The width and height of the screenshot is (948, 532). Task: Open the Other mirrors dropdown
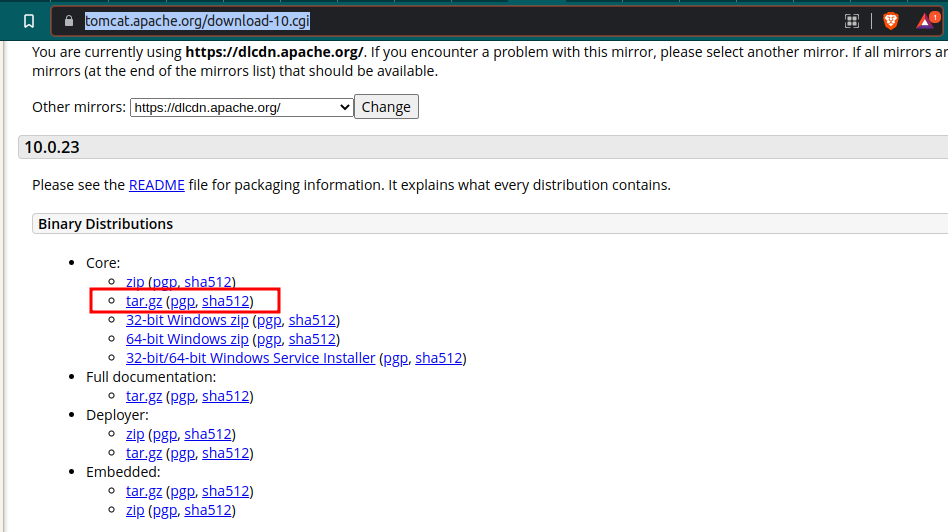(x=242, y=108)
